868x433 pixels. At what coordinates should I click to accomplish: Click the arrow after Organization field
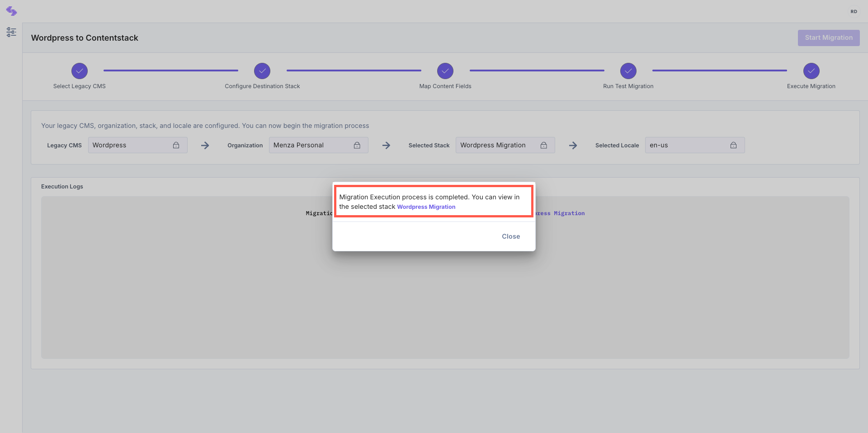[386, 145]
